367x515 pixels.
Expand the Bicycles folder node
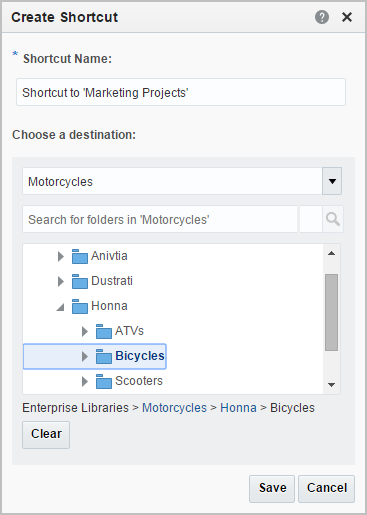85,356
